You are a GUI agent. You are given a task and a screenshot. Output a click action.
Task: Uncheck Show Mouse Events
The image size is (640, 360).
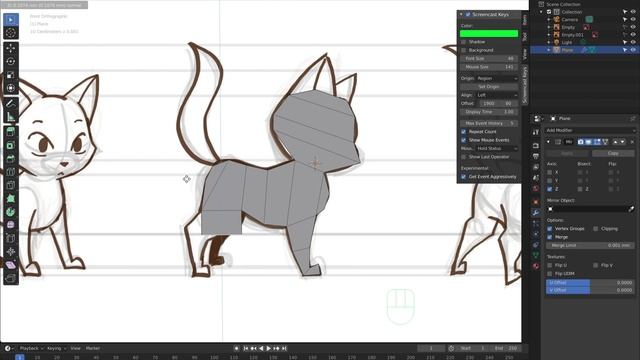point(463,140)
